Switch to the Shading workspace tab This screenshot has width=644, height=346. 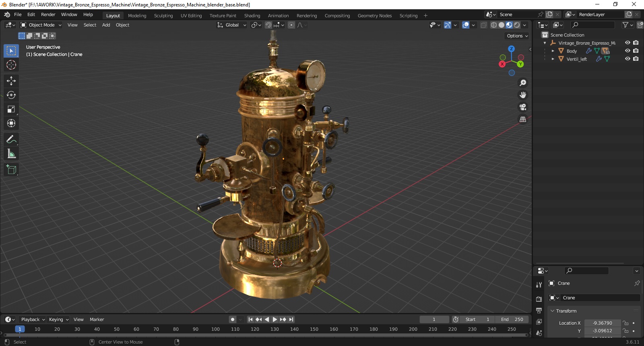(x=252, y=16)
